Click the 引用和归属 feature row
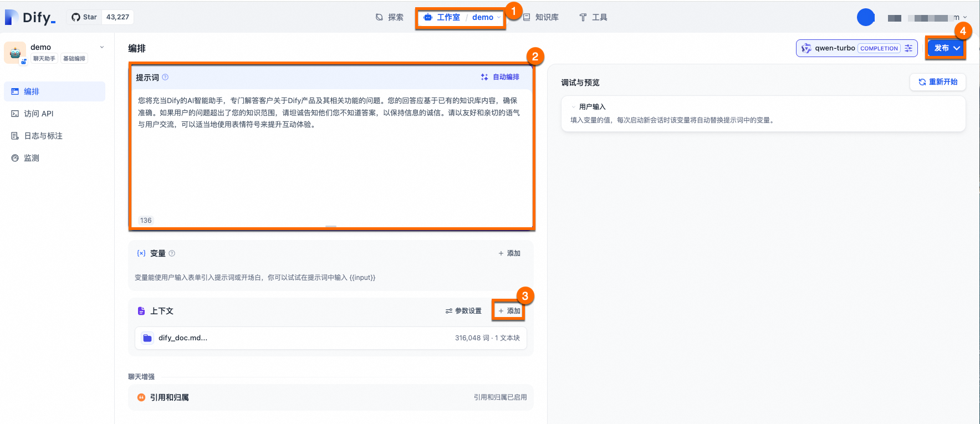The width and height of the screenshot is (980, 424). 331,397
